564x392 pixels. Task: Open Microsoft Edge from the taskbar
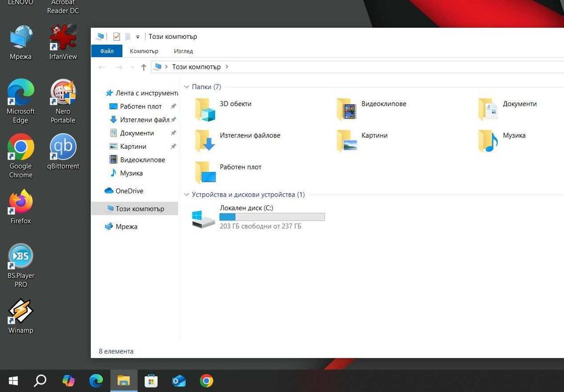pyautogui.click(x=96, y=381)
